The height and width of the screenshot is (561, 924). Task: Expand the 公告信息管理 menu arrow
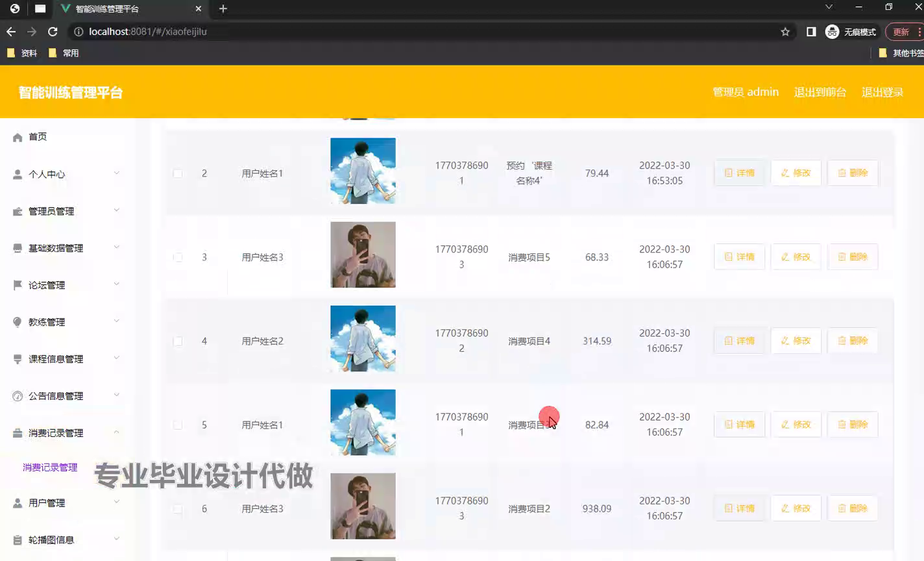[117, 395]
